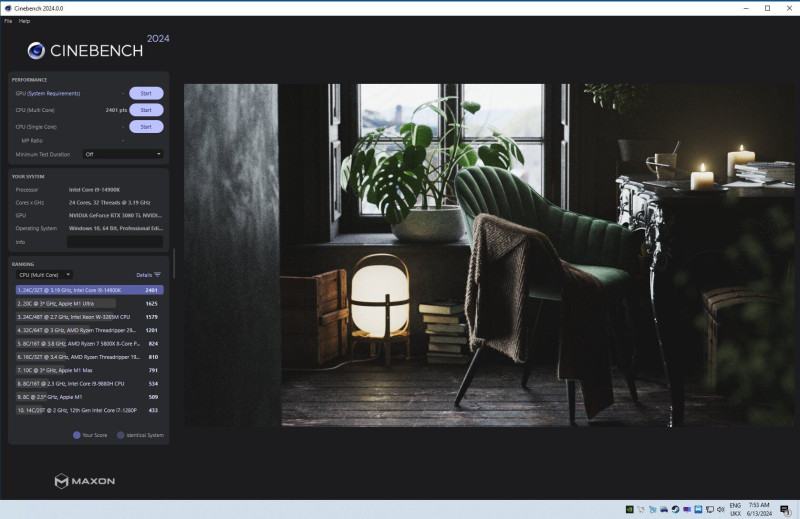
Task: Click the ENG language indicator
Action: tap(735, 505)
